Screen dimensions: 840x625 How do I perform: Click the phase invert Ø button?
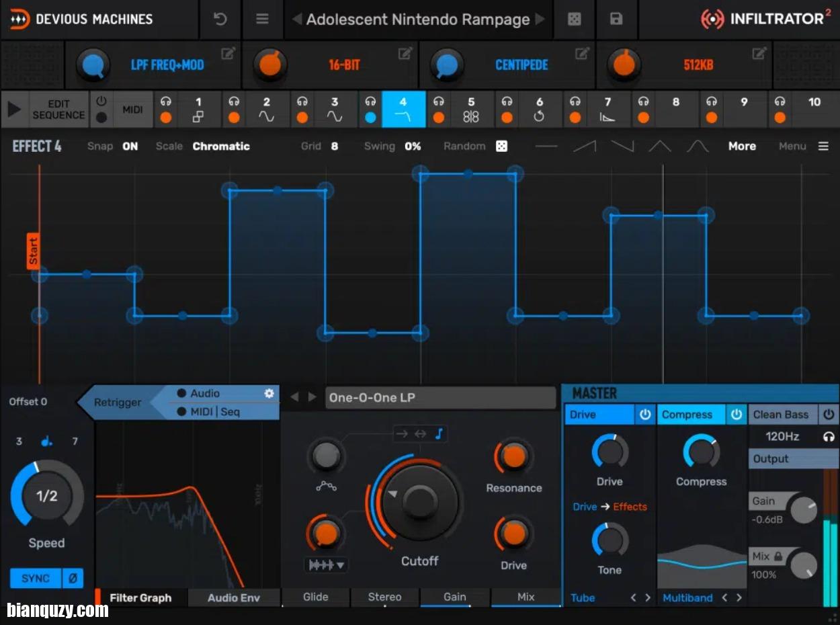coord(73,578)
